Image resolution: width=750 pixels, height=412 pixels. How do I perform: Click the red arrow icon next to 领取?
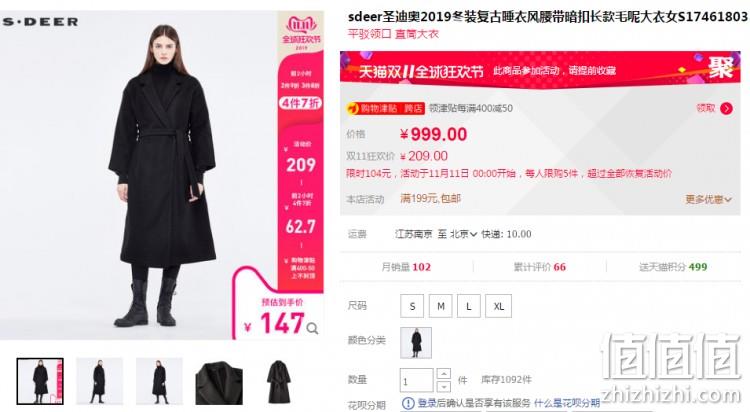pyautogui.click(x=726, y=109)
